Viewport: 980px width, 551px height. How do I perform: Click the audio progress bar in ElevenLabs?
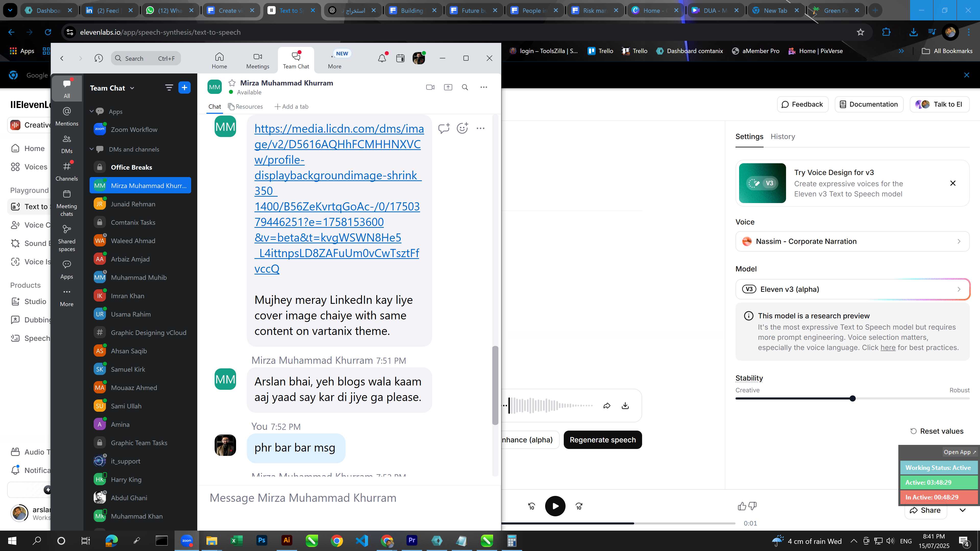click(618, 523)
